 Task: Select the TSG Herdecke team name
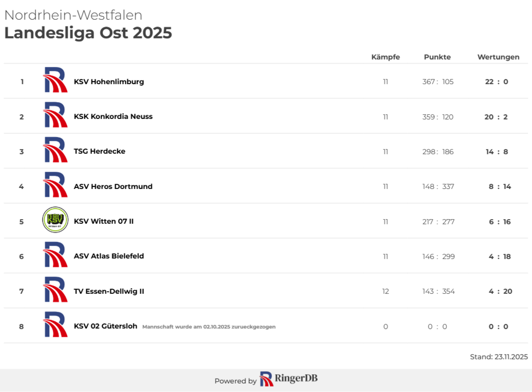[x=100, y=151]
